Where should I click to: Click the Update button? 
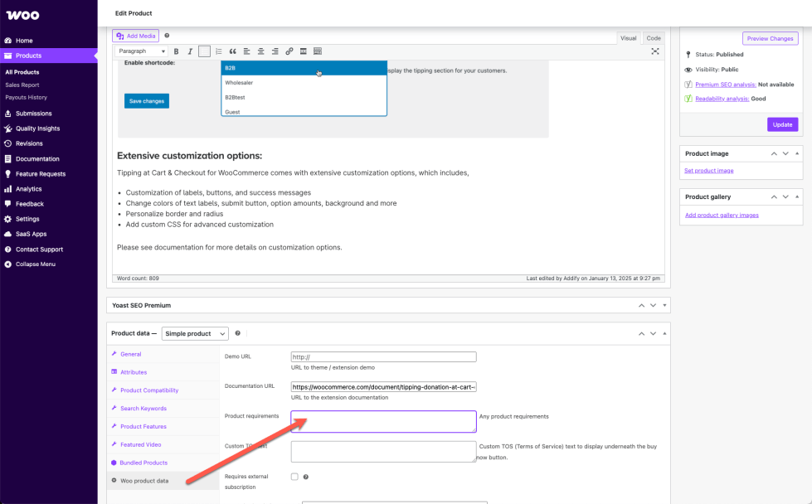point(782,124)
